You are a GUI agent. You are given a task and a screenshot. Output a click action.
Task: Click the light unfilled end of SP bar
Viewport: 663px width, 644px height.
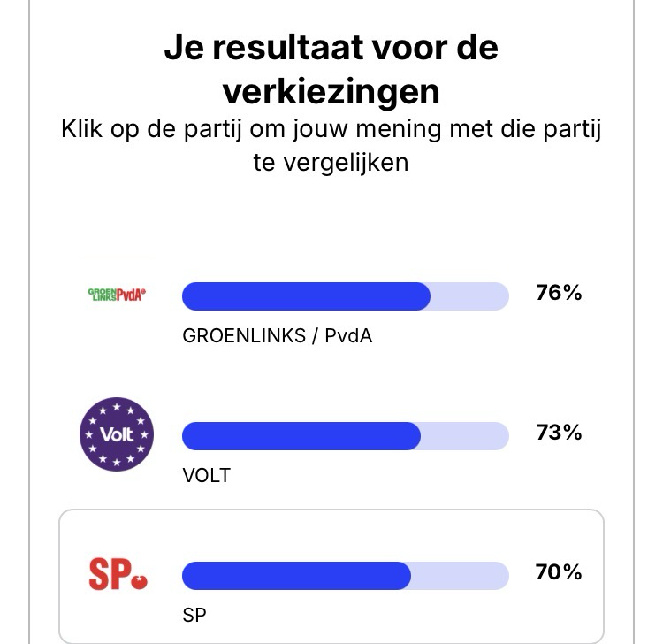[461, 576]
